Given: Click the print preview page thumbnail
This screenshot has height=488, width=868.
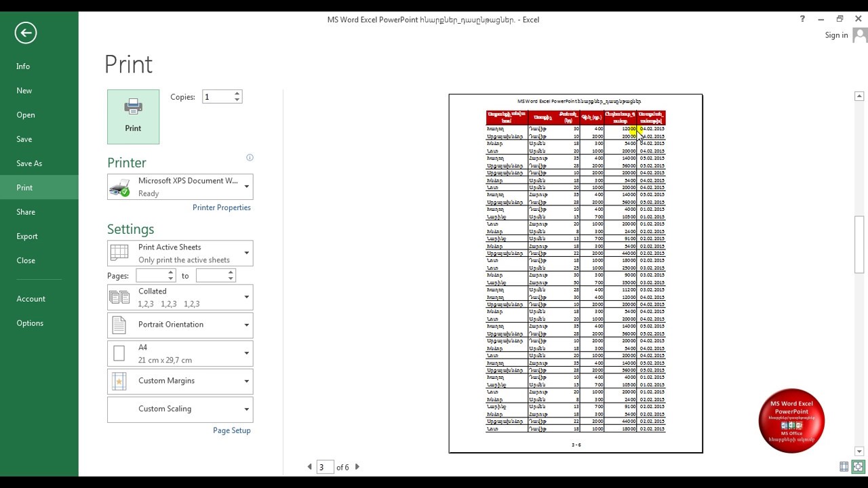Looking at the screenshot, I should tap(576, 274).
